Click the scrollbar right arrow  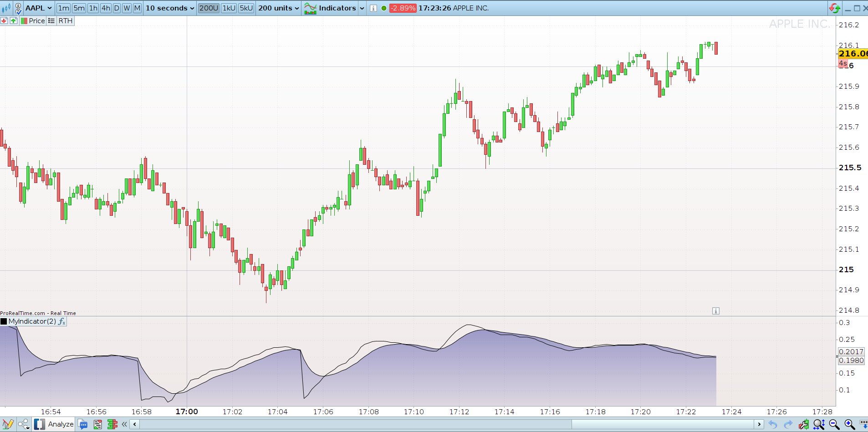point(759,424)
